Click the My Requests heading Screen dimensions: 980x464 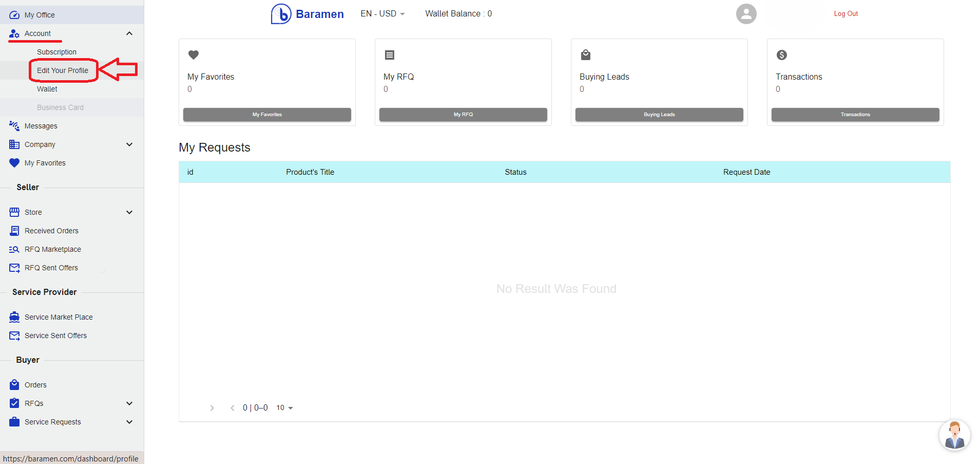215,147
